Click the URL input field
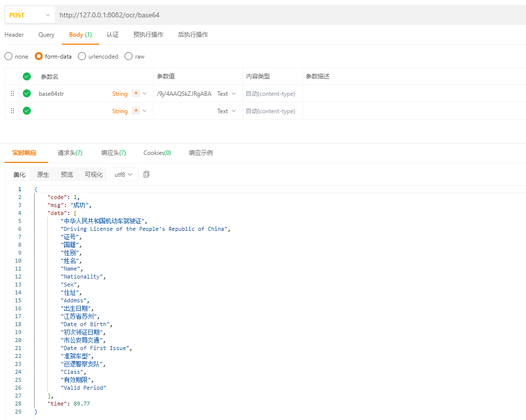The height and width of the screenshot is (420, 526). (198, 15)
